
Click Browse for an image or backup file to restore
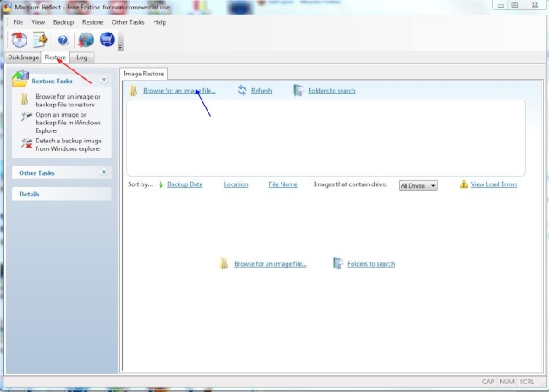[68, 100]
